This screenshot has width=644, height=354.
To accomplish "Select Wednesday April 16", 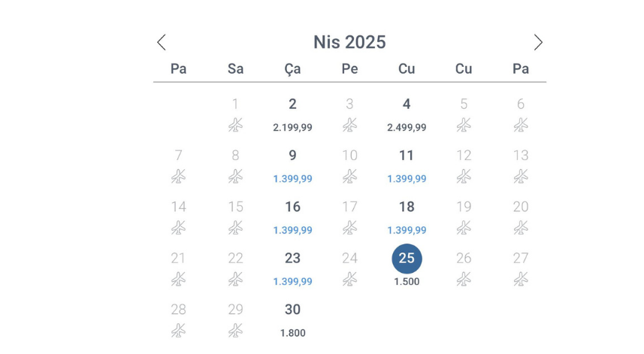I will (292, 216).
